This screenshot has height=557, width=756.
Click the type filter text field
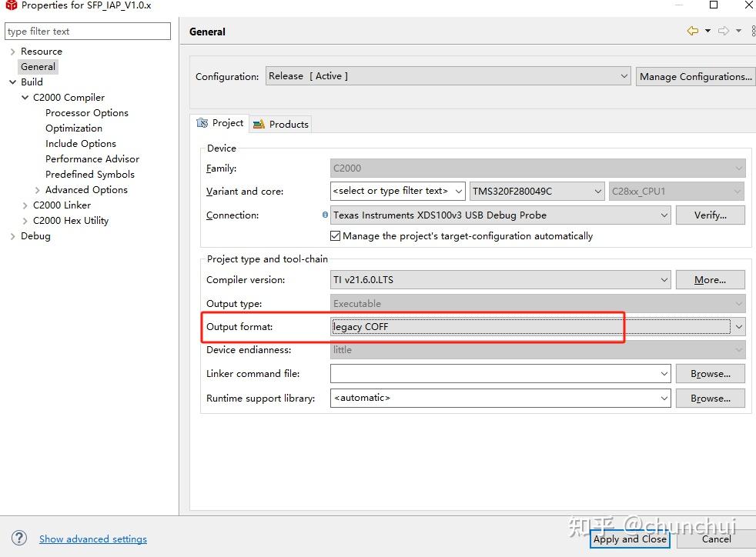[x=87, y=31]
